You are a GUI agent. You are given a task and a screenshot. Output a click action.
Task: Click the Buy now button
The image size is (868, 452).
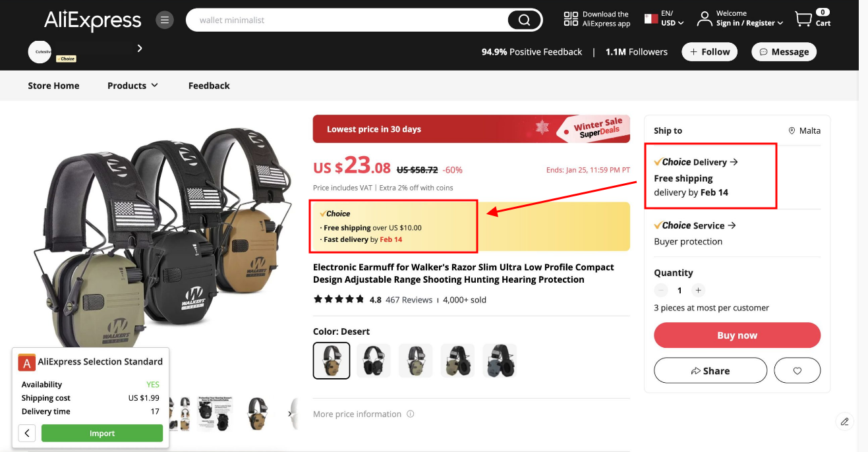(737, 335)
